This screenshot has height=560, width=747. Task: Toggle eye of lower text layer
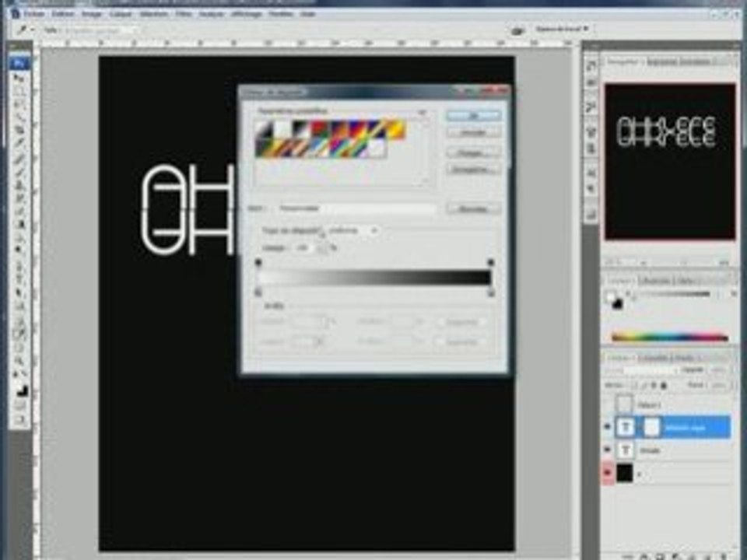[608, 450]
